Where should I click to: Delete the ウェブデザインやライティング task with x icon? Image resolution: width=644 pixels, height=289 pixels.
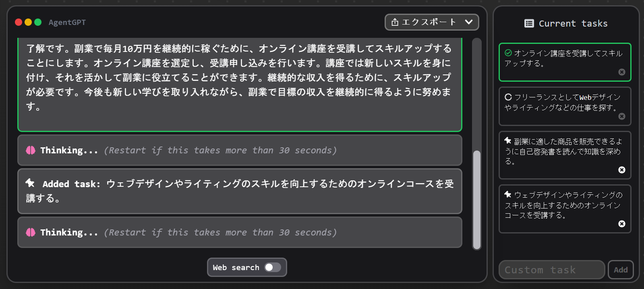tap(622, 224)
